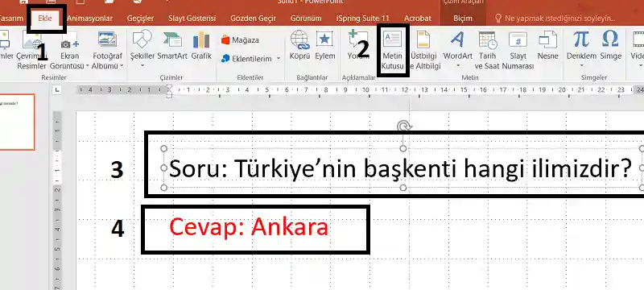Expand the Ekran Görüntüsü dropdown arrow
This screenshot has width=644, height=290.
click(87, 66)
